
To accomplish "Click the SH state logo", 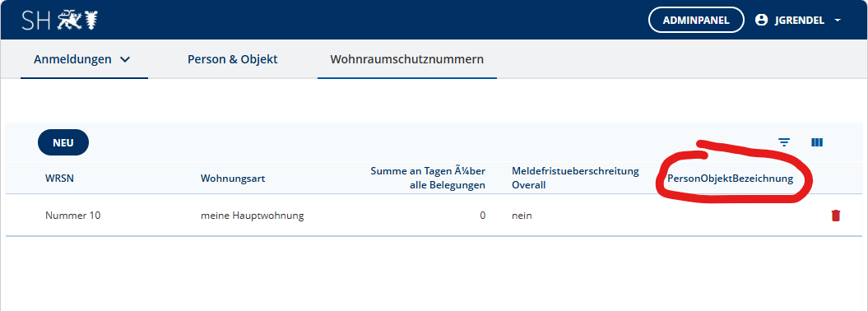I will 60,21.
